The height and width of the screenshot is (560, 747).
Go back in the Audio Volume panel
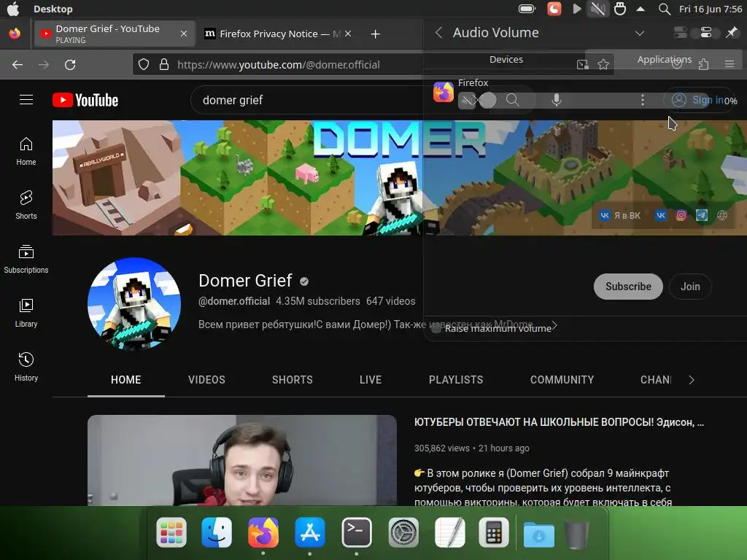click(438, 32)
